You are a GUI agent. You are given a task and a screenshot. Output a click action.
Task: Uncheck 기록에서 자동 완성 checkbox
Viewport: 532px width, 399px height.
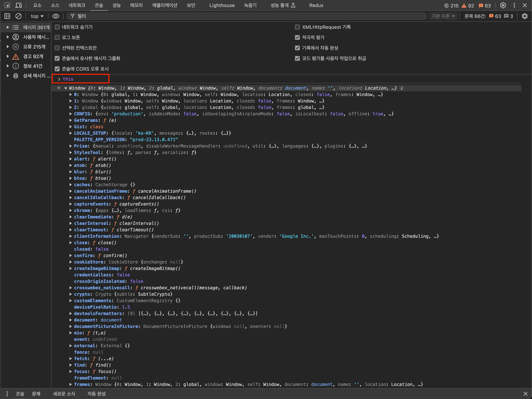297,48
